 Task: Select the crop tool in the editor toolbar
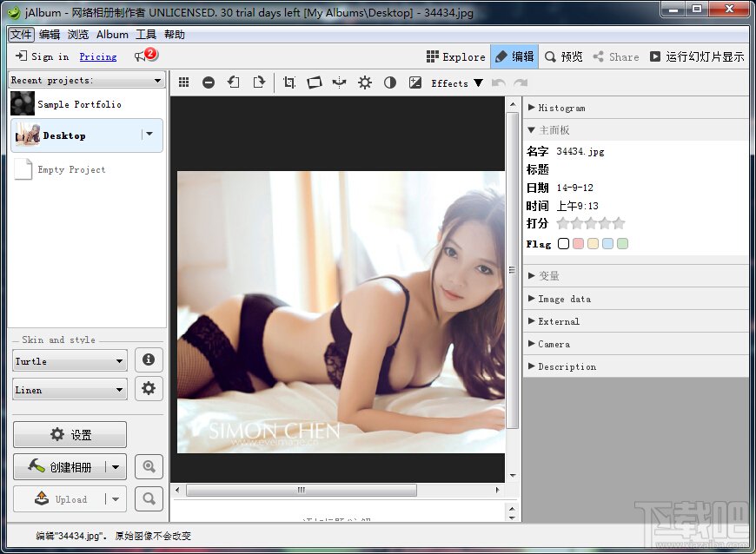click(289, 82)
